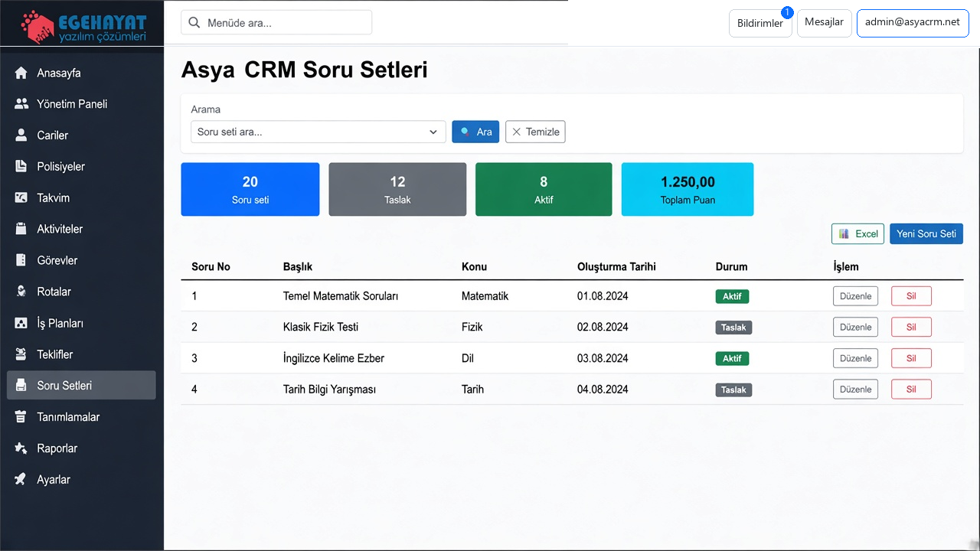This screenshot has height=551, width=980.
Task: Click the EGEHAYAT logo
Action: click(x=83, y=27)
